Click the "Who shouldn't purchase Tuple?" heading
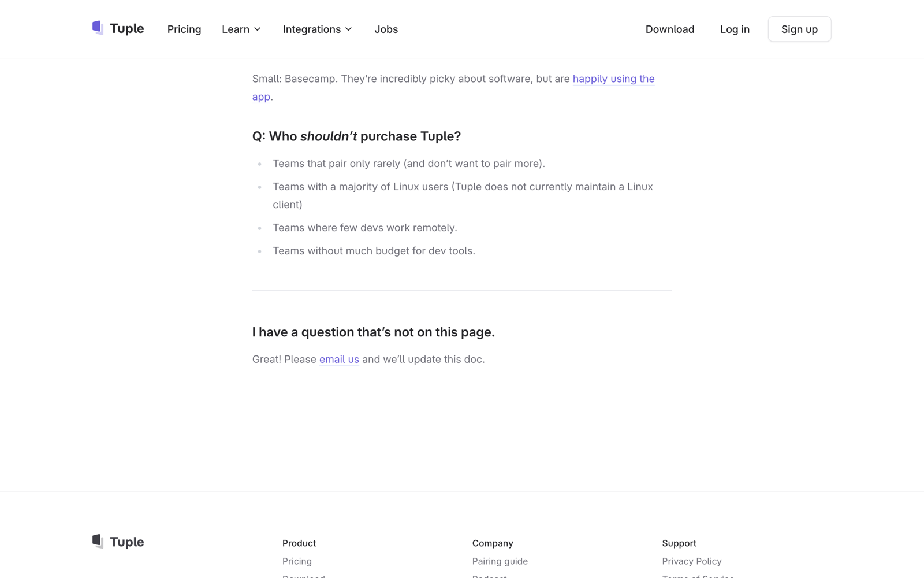 tap(356, 136)
